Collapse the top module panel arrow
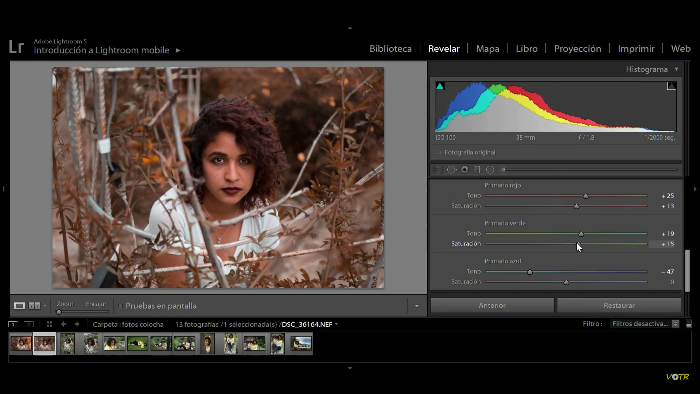700x394 pixels. [x=350, y=28]
